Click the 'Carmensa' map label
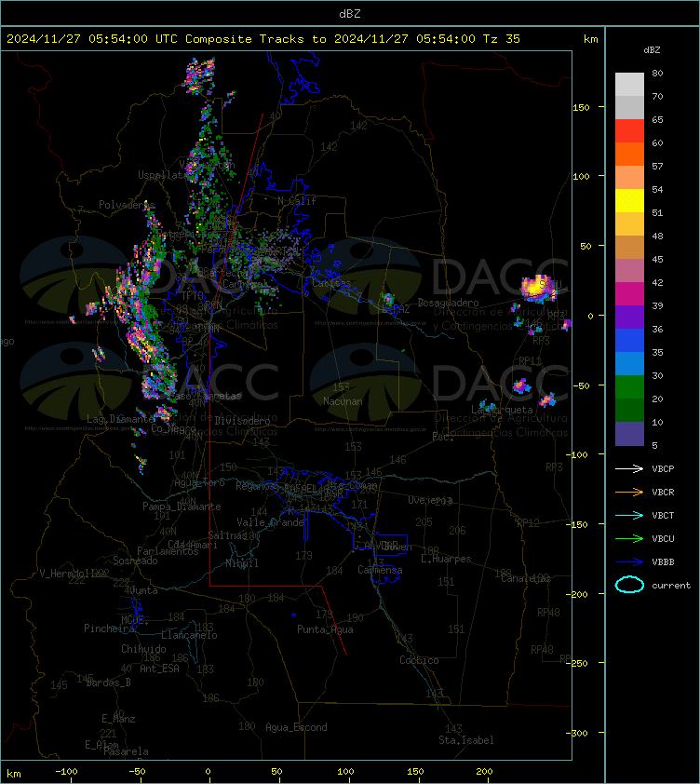The width and height of the screenshot is (700, 784). coord(380,570)
